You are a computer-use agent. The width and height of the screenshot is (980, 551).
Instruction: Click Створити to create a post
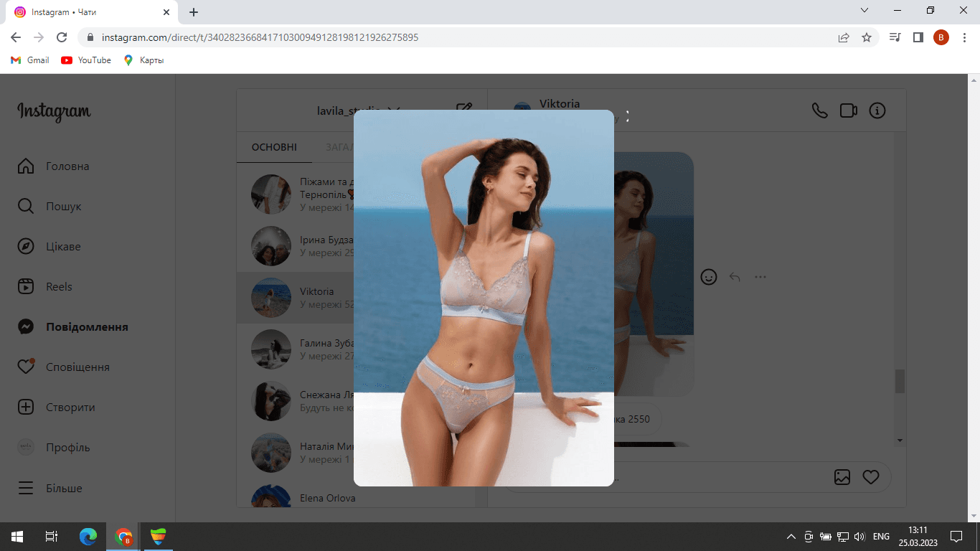point(56,408)
